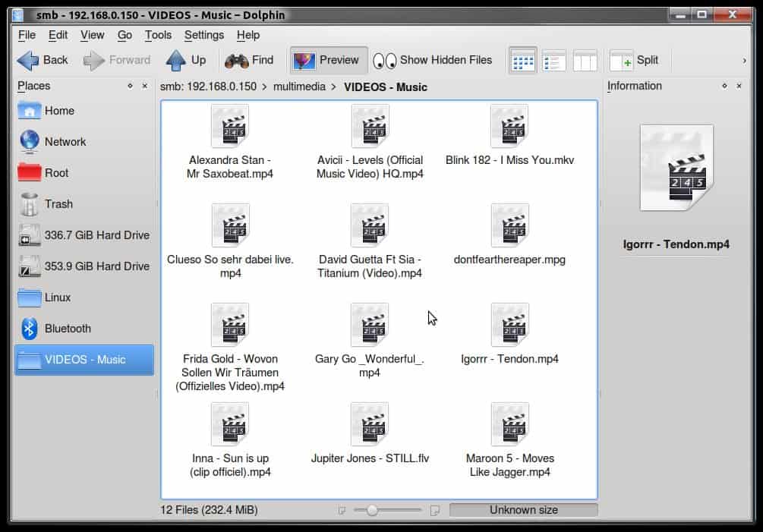Viewport: 763px width, 532px height.
Task: Click the large preview in Information panel
Action: [x=676, y=168]
